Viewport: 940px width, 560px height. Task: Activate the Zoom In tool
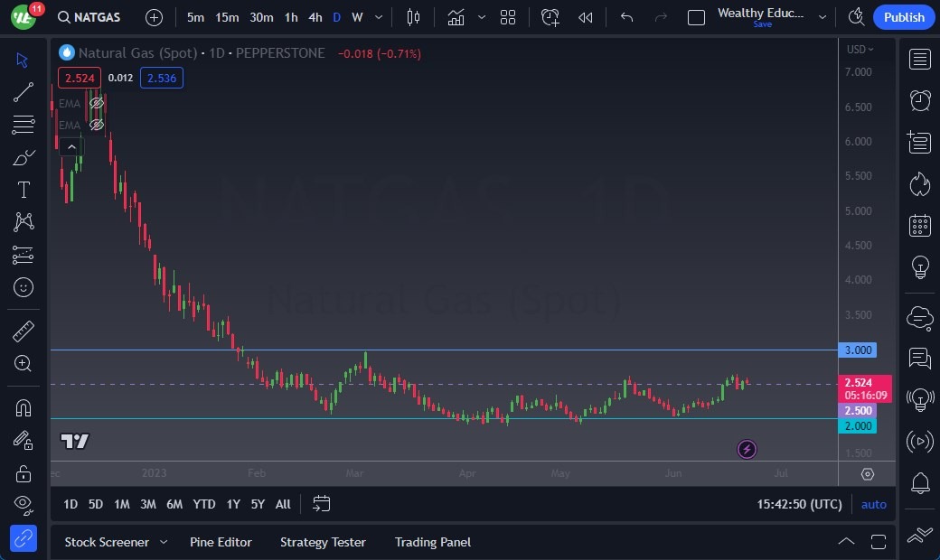pyautogui.click(x=23, y=364)
